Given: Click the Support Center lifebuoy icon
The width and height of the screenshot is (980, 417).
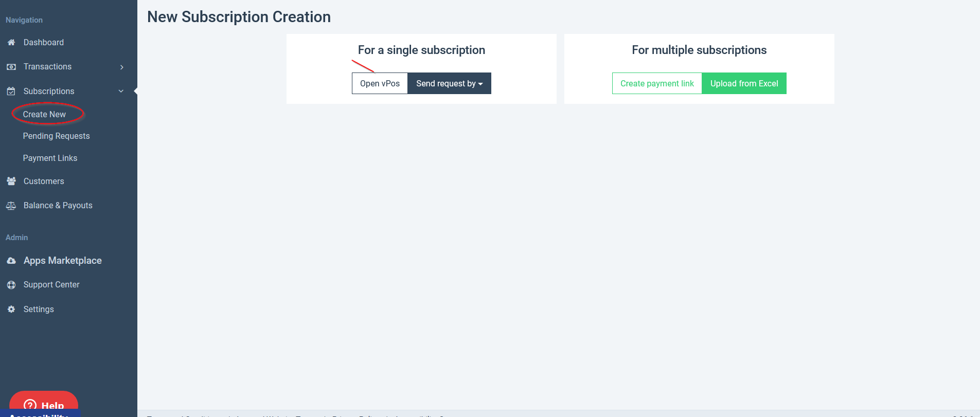Looking at the screenshot, I should [11, 285].
